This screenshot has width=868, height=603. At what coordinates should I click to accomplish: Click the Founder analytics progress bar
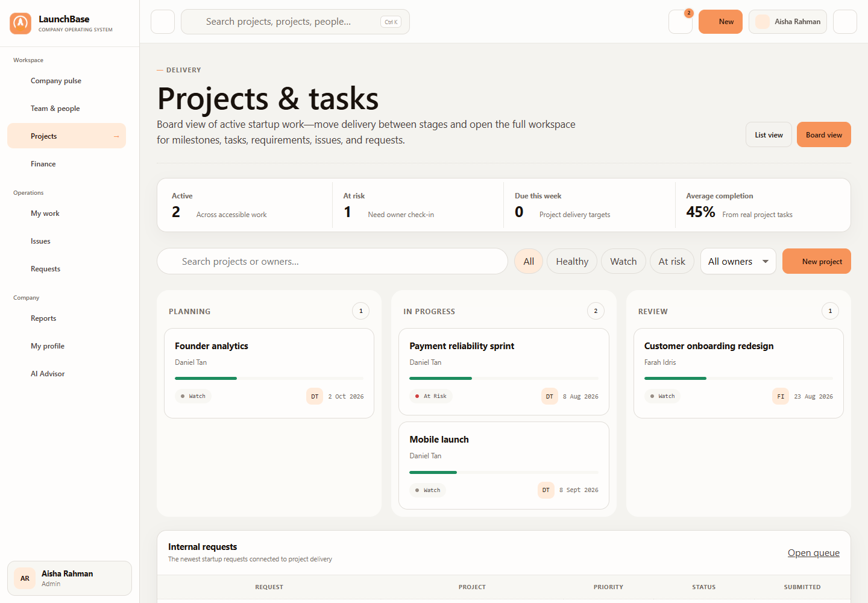click(269, 378)
